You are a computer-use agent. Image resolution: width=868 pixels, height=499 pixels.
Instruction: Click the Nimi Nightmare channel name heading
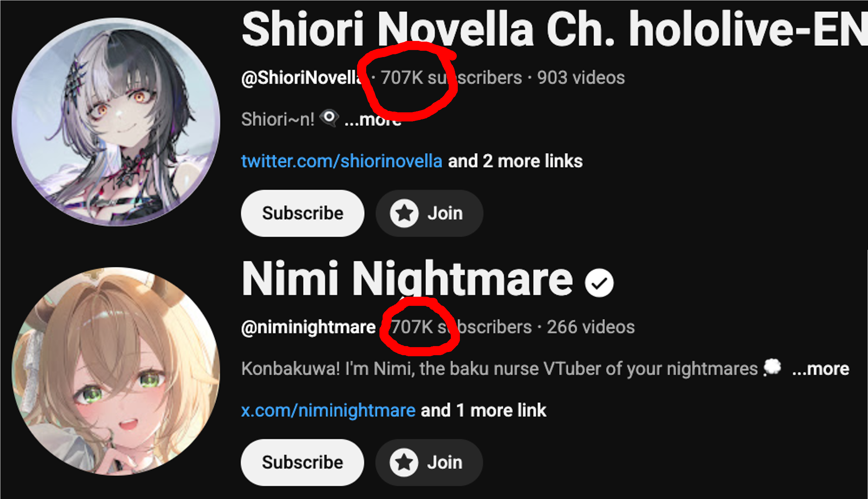point(407,279)
